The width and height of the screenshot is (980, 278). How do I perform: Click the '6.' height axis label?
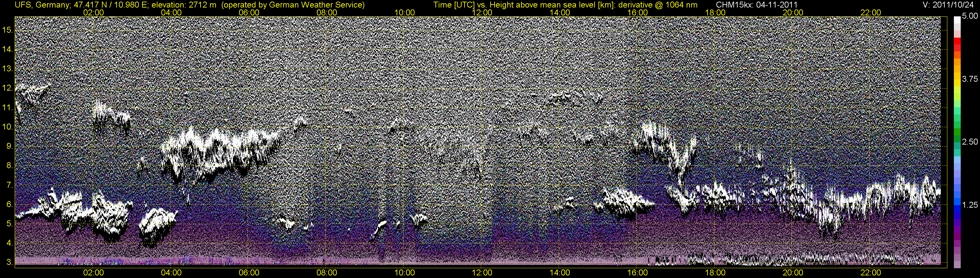[x=10, y=204]
